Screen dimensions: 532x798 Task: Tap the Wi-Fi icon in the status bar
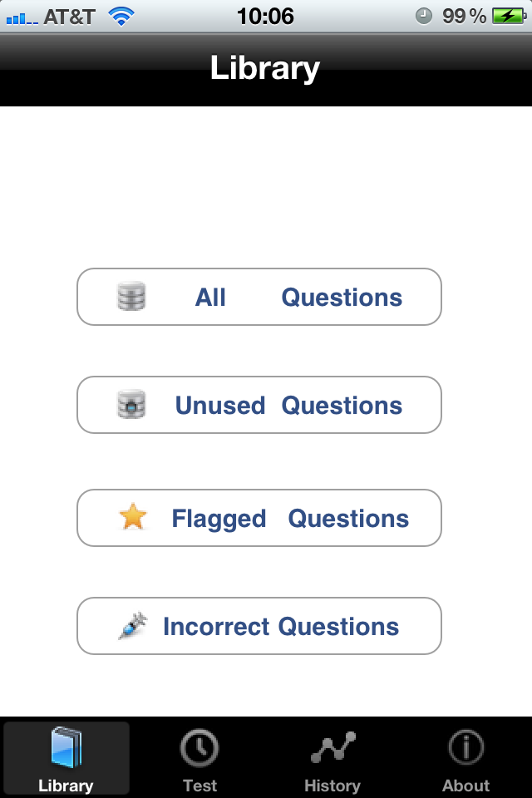click(x=122, y=16)
